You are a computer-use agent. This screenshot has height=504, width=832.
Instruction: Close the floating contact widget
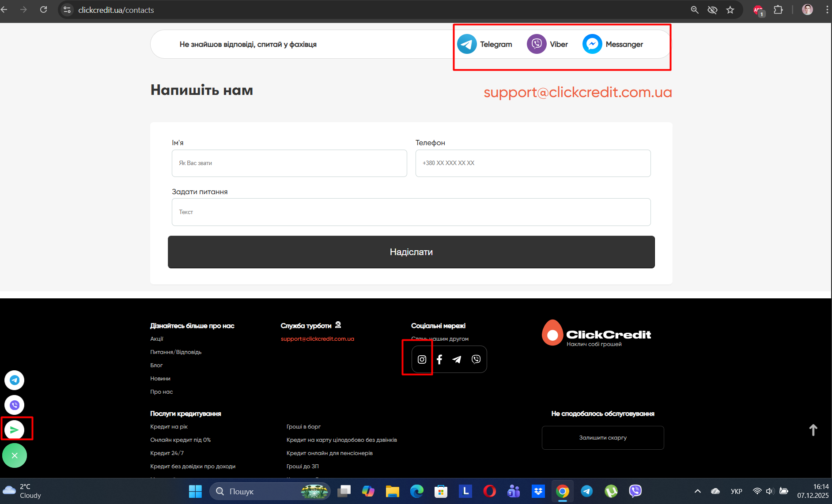(x=15, y=455)
